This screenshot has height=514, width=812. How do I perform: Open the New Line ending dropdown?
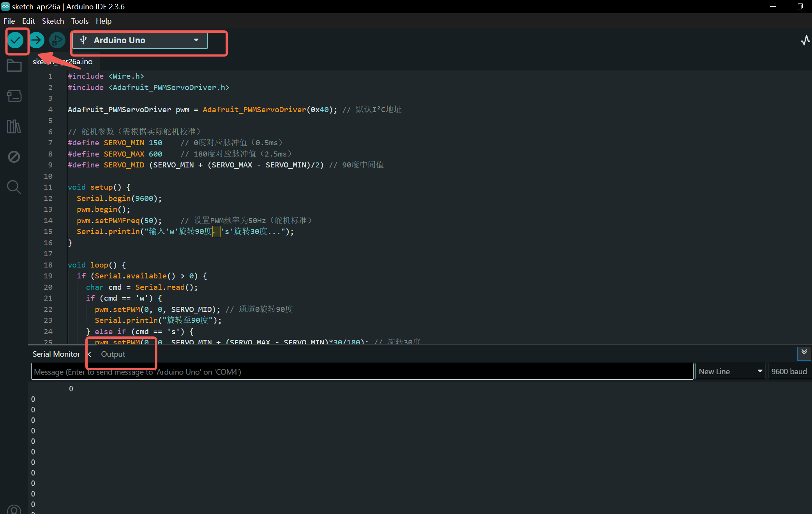click(730, 371)
